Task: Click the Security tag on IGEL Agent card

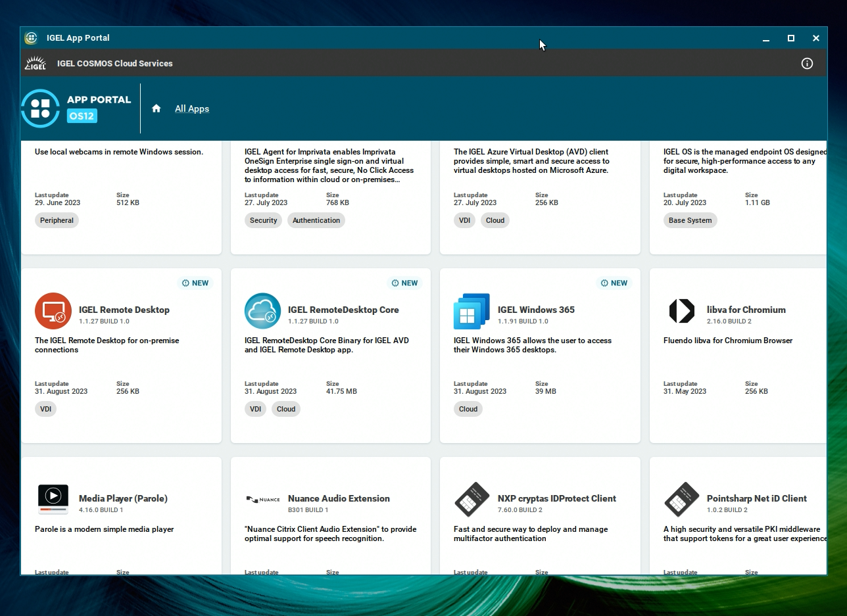Action: 263,220
